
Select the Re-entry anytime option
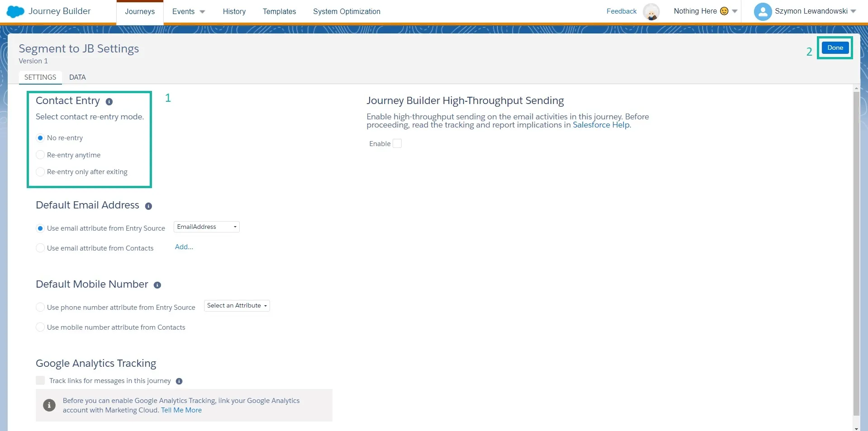[x=40, y=155]
